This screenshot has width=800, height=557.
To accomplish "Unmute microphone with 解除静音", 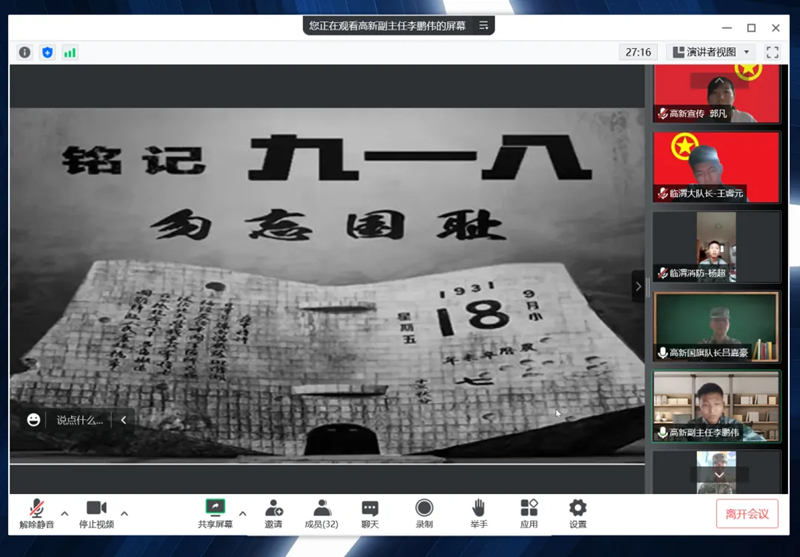I will [x=36, y=514].
